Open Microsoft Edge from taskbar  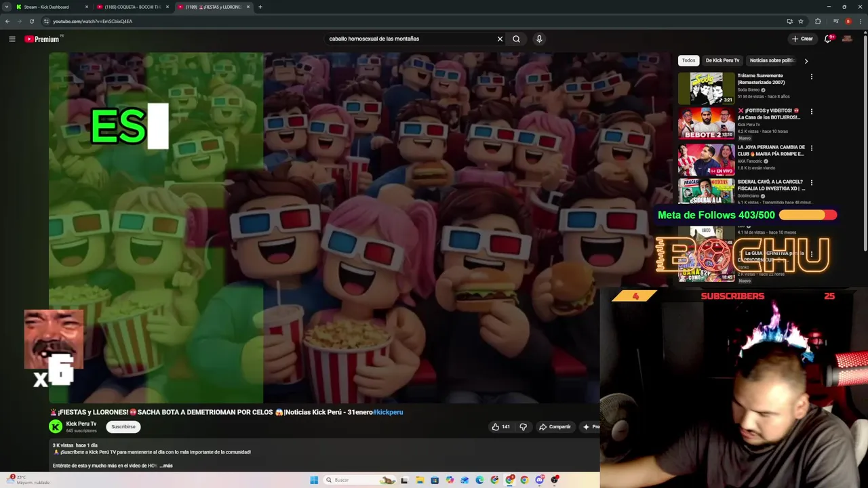479,480
